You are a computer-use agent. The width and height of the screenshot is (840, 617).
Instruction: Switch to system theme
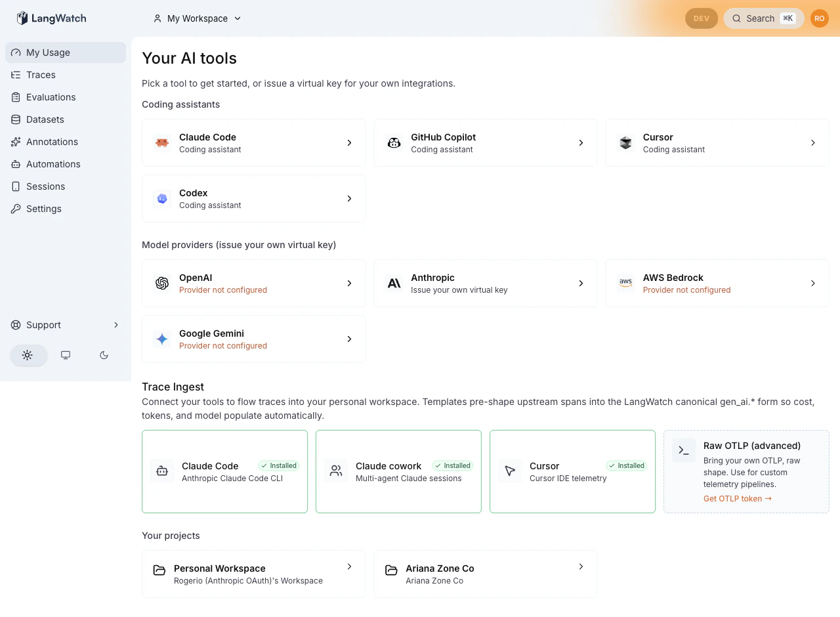tap(66, 355)
